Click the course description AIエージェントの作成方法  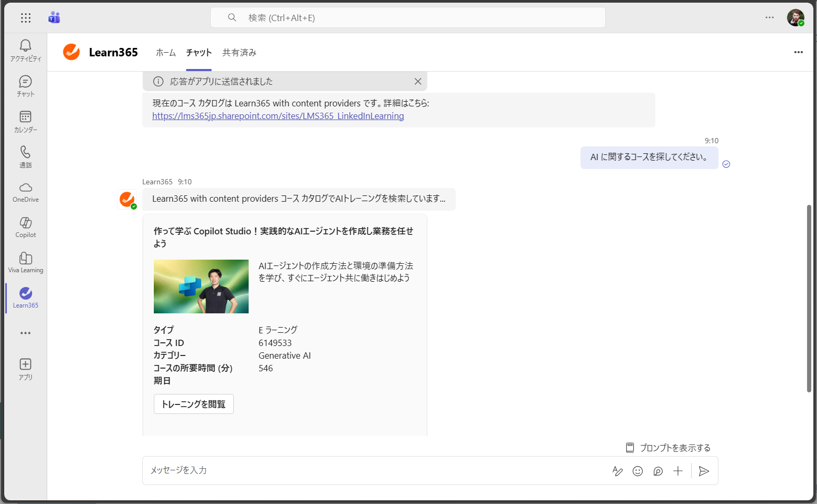[336, 272]
